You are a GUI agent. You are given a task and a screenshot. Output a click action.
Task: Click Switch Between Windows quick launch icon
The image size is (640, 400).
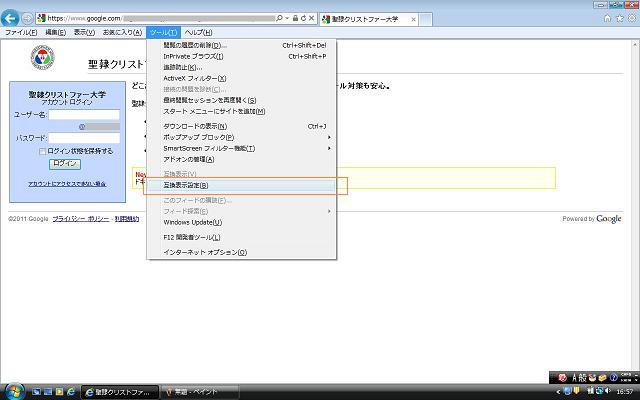pyautogui.click(x=48, y=392)
